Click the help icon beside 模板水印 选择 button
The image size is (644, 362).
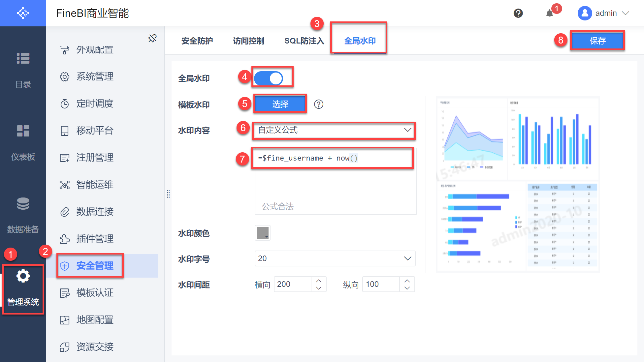tap(318, 104)
